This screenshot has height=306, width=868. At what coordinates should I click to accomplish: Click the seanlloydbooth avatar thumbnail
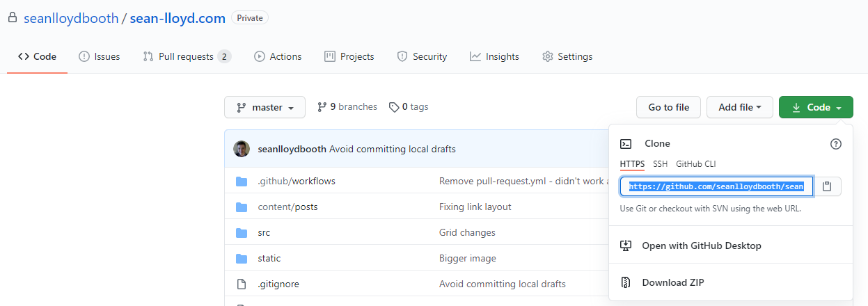(242, 149)
